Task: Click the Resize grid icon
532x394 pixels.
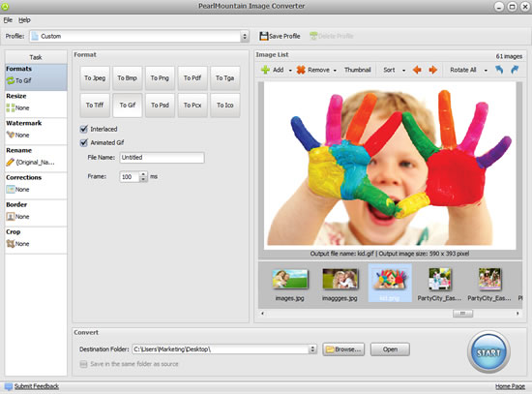Action: (x=11, y=108)
